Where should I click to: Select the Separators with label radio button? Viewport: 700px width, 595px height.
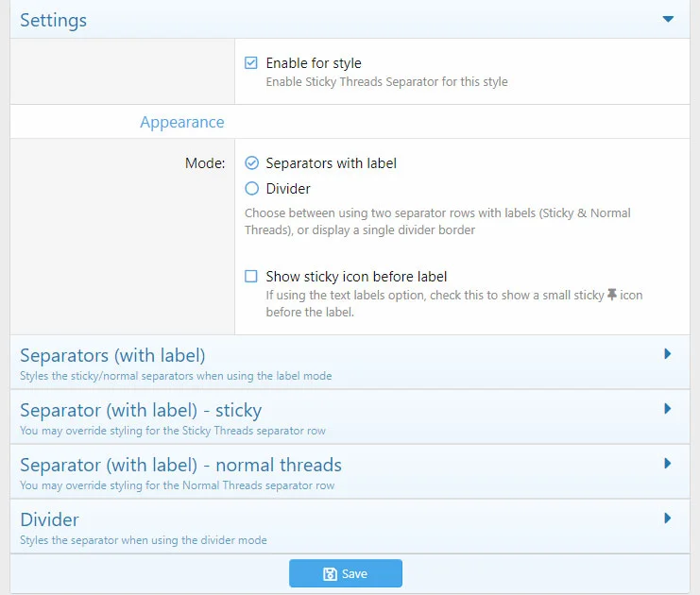pos(251,163)
